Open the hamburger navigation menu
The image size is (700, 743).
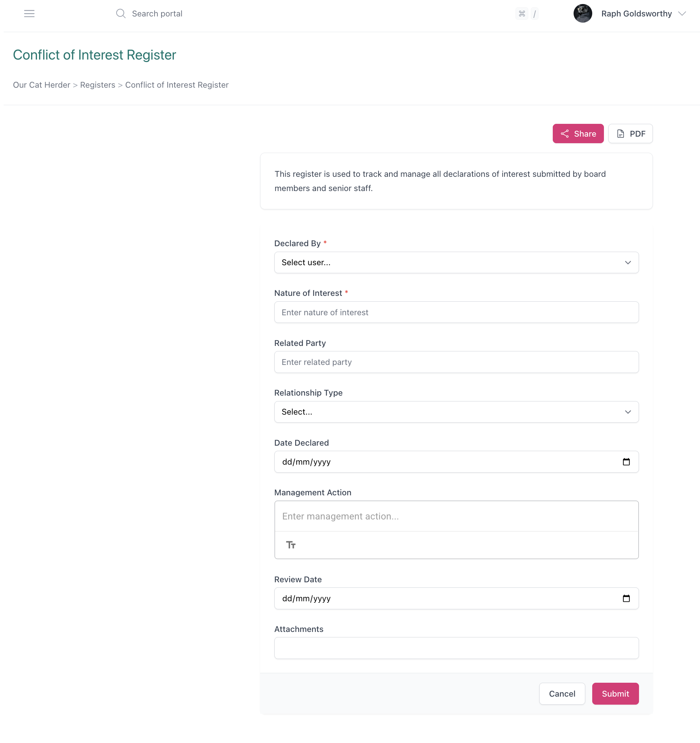coord(29,14)
